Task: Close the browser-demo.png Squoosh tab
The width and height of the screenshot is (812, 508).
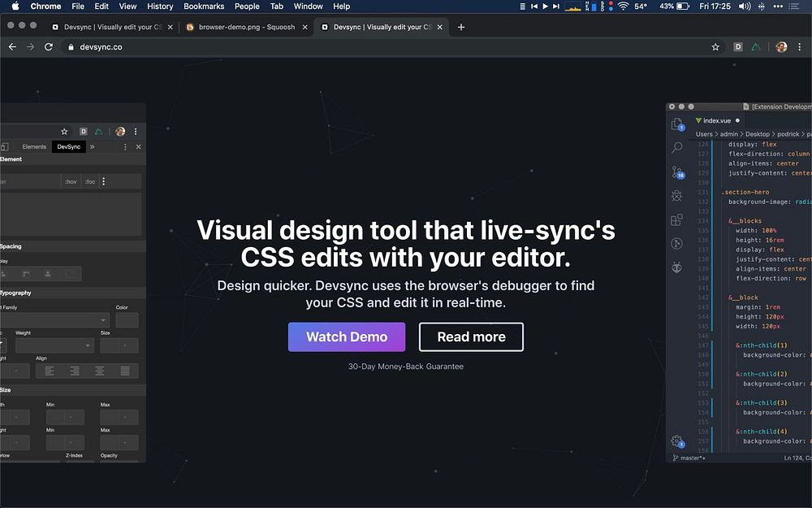Action: tap(305, 27)
